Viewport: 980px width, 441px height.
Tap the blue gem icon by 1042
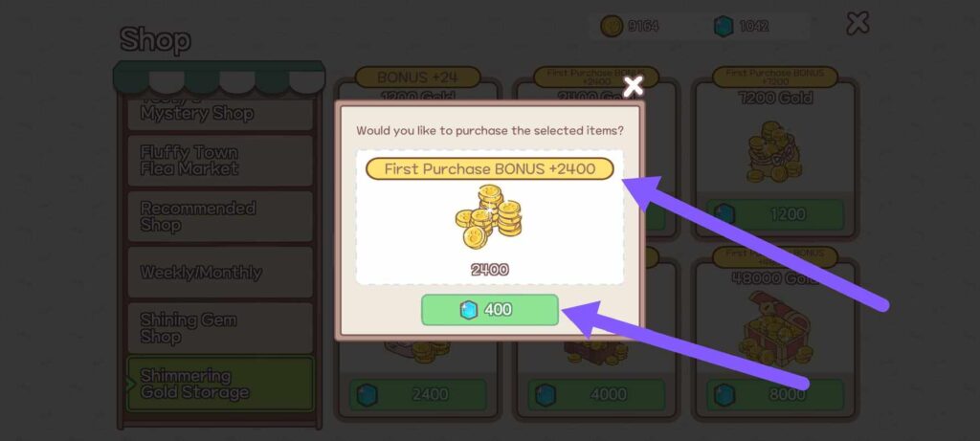724,26
